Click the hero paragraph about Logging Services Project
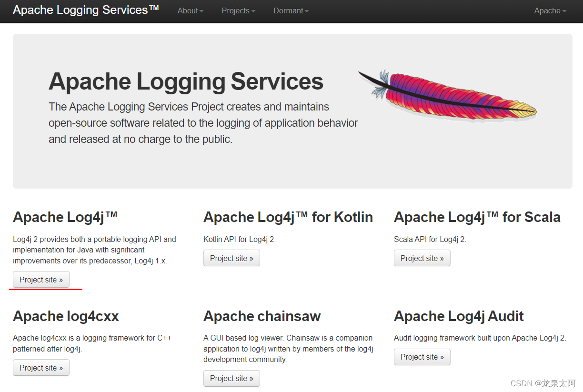The image size is (583, 392). pos(203,123)
